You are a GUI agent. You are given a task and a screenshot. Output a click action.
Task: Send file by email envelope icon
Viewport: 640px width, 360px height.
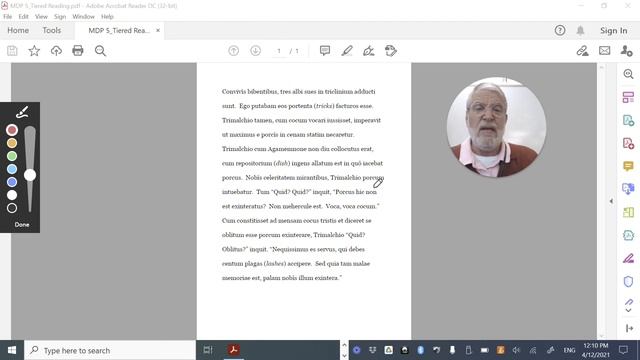[604, 51]
